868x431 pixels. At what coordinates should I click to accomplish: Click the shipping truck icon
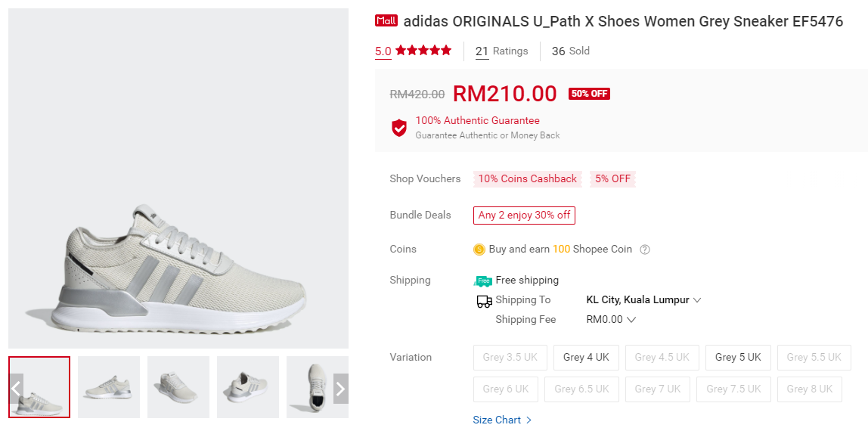coord(484,301)
